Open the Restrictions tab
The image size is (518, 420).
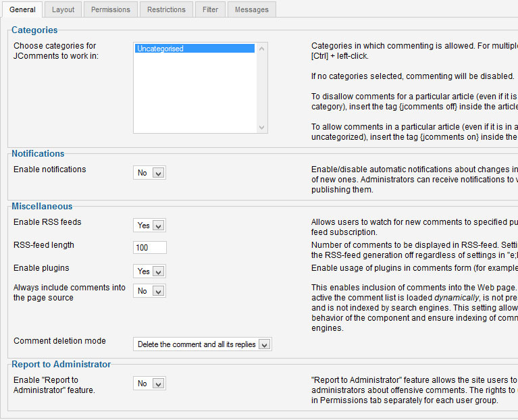tap(166, 9)
